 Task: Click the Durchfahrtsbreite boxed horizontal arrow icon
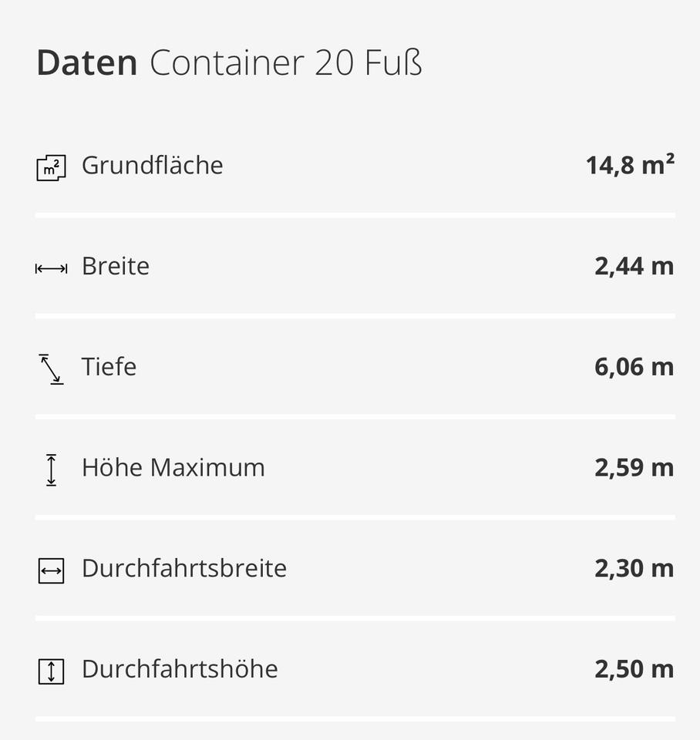click(51, 570)
